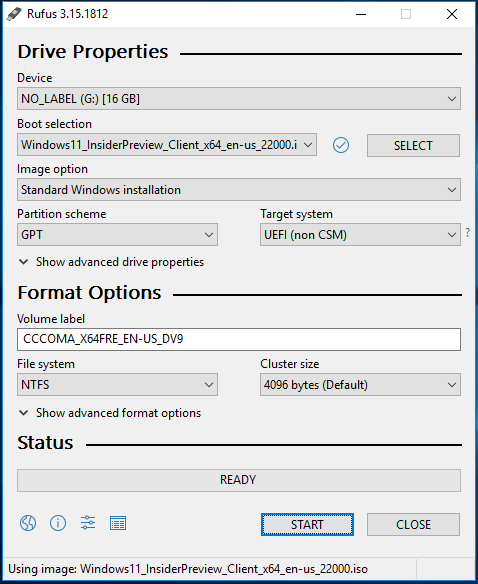This screenshot has width=478, height=584.
Task: Show the log window icon
Action: [118, 523]
